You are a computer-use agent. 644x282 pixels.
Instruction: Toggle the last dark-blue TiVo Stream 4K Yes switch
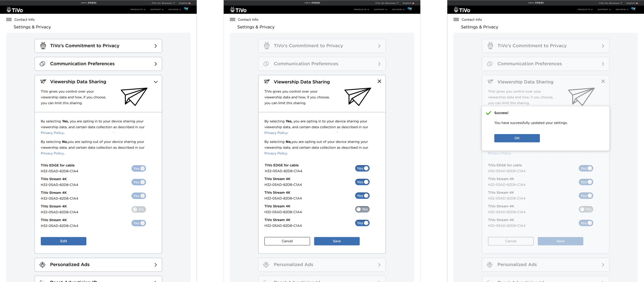click(362, 223)
